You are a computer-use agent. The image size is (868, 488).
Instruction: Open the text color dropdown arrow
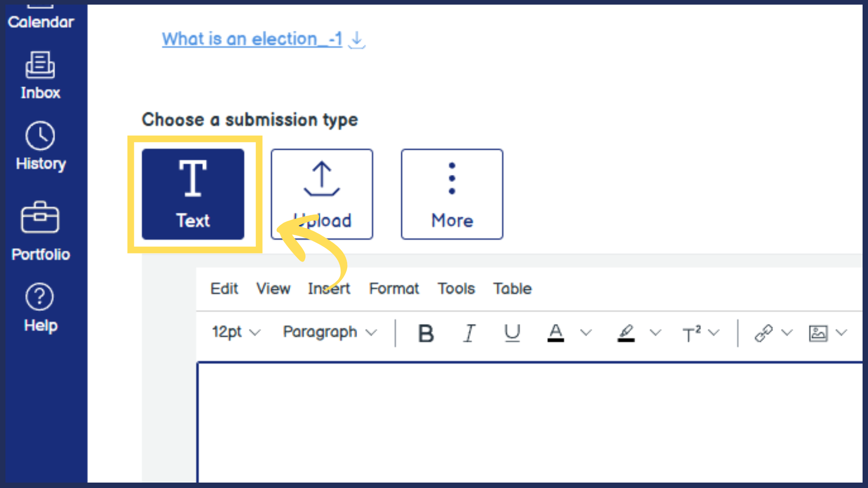point(586,333)
